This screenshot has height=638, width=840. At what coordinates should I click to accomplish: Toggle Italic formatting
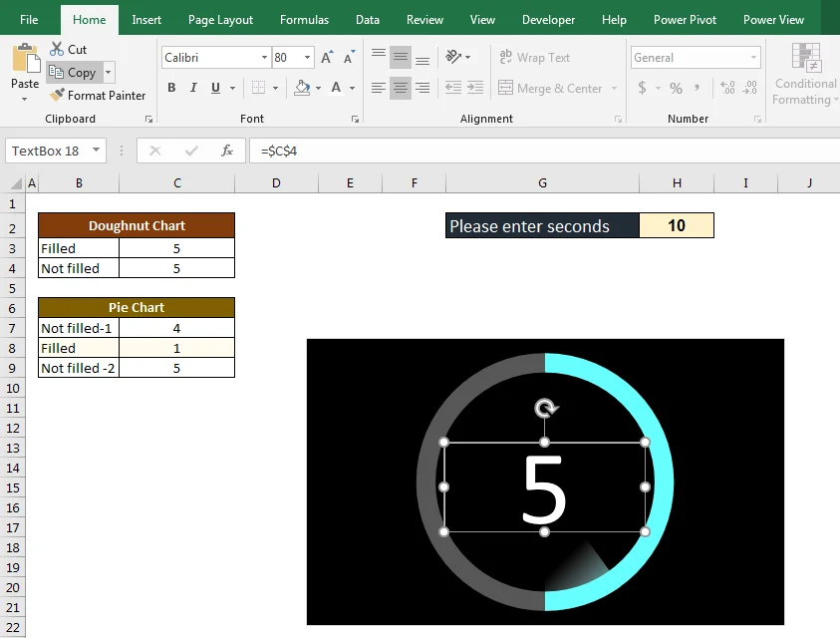[193, 88]
